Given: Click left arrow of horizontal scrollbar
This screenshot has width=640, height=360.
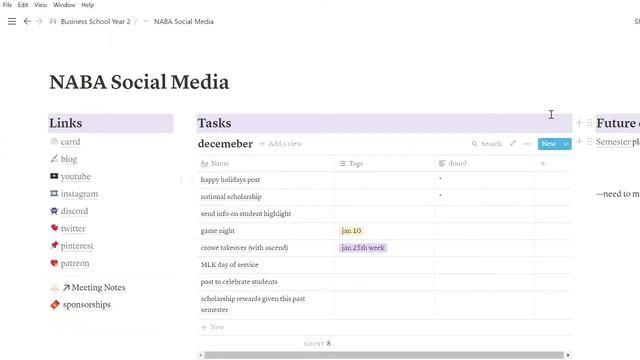Looking at the screenshot, I should click(200, 355).
